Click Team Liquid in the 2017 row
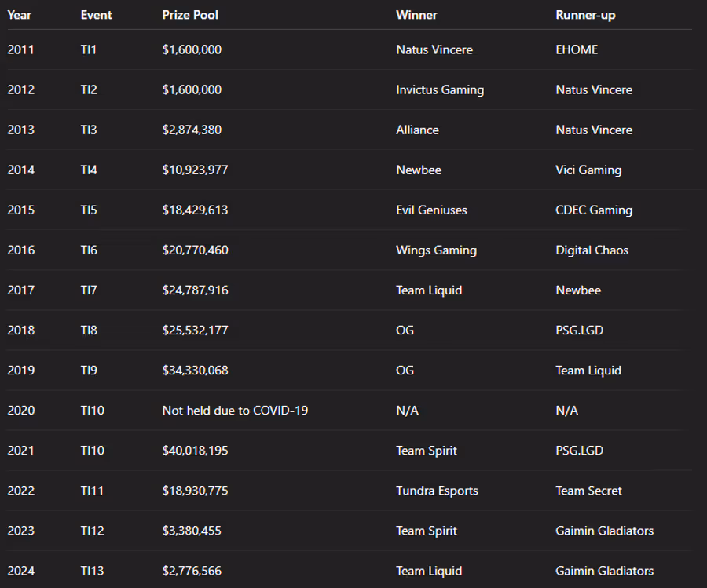The image size is (707, 588). 429,290
